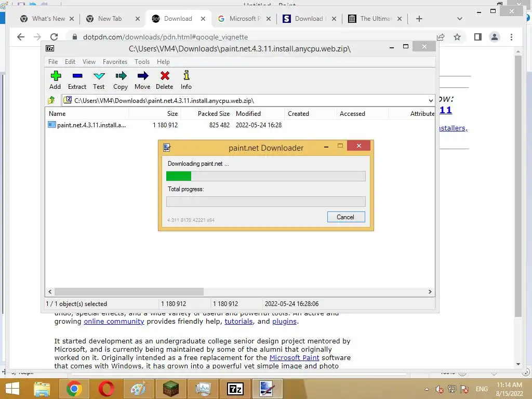Sort by the Name column header
The image size is (532, 399).
click(x=87, y=114)
